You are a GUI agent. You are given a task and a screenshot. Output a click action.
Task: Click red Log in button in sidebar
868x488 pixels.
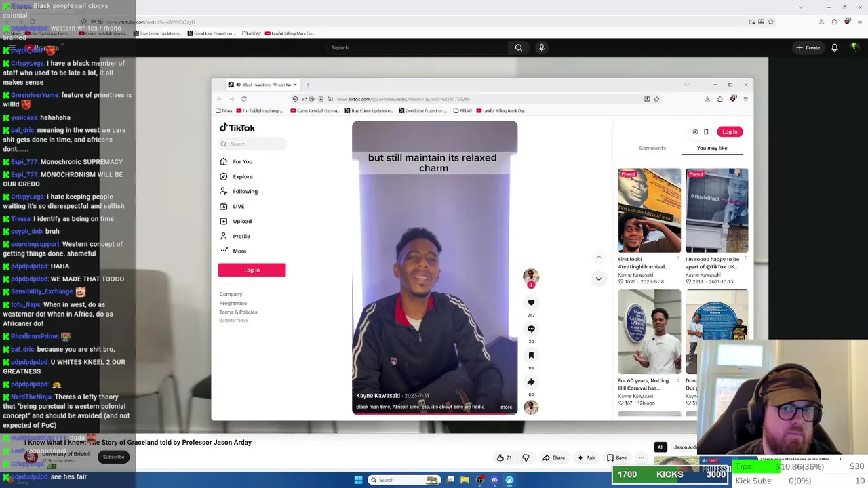pos(252,270)
